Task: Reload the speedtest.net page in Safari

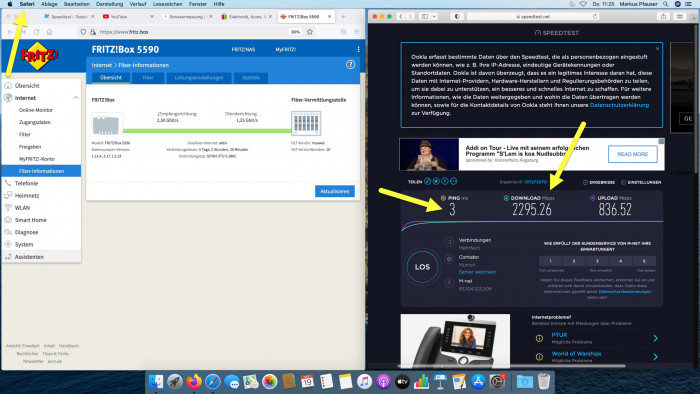Action: [x=595, y=17]
